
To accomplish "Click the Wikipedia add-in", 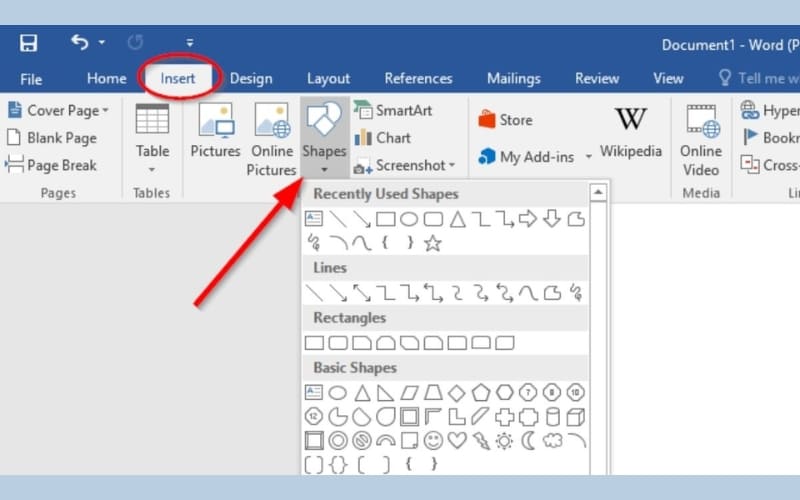I will click(x=631, y=132).
